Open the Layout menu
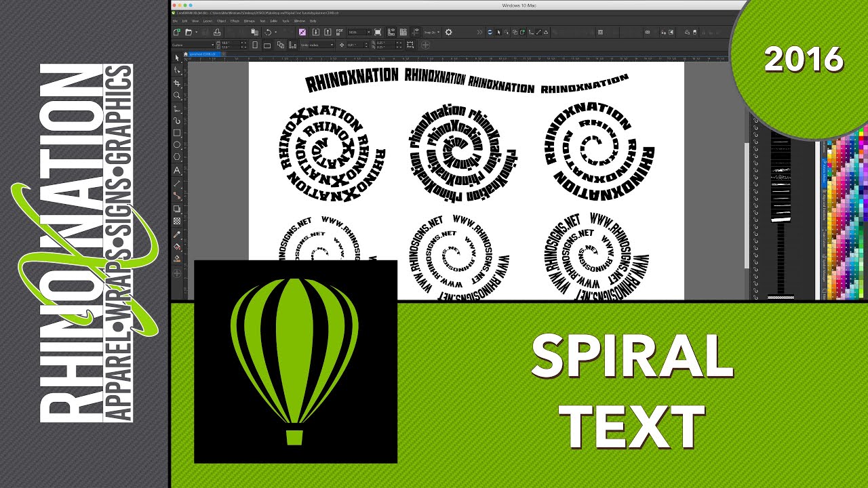The height and width of the screenshot is (488, 868). [x=208, y=21]
